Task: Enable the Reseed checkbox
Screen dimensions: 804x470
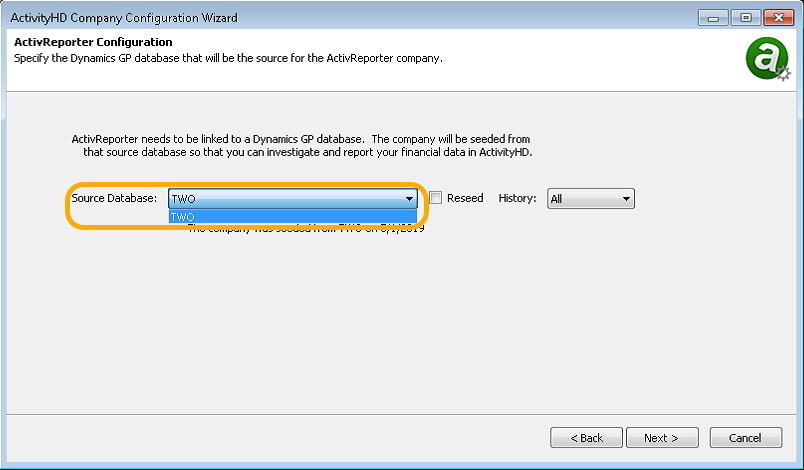Action: (x=435, y=198)
